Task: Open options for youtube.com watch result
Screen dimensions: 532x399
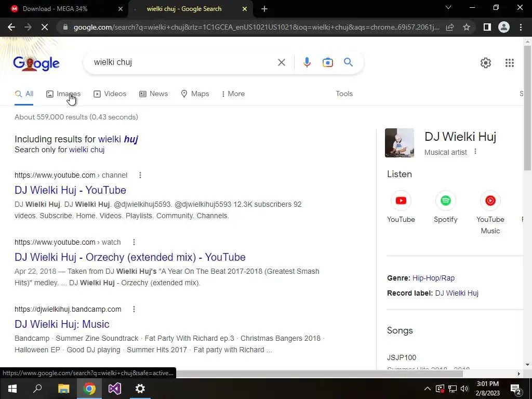Action: pyautogui.click(x=134, y=242)
